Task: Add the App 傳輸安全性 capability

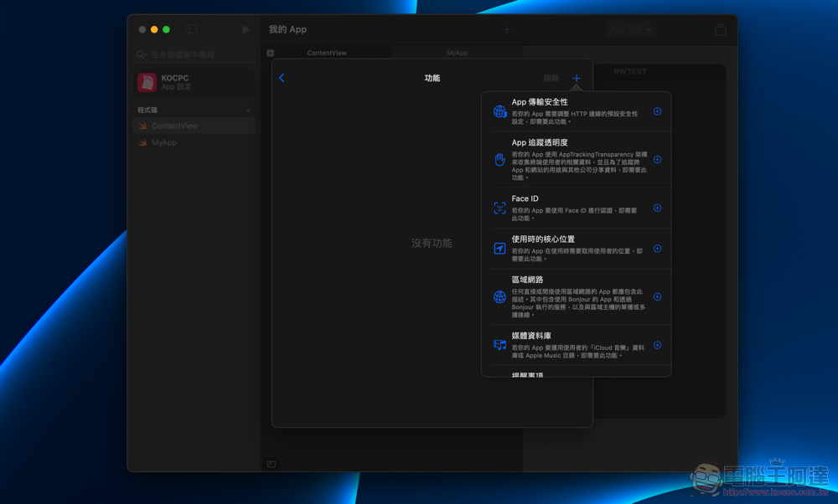Action: (657, 111)
